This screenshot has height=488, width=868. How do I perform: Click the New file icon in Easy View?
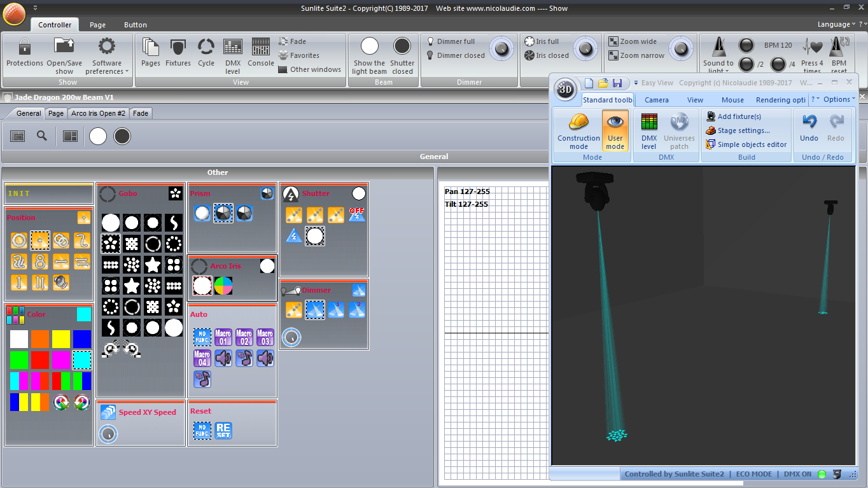click(x=589, y=83)
